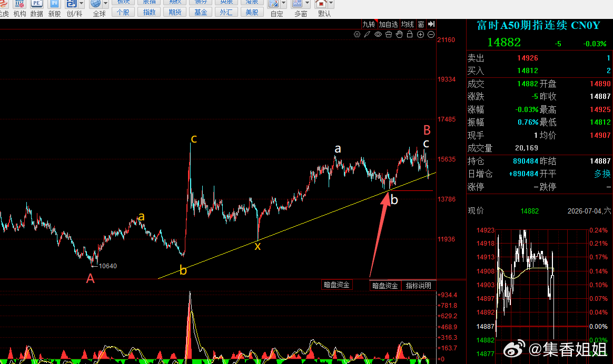The height and width of the screenshot is (364, 613).
Task: Zoom out with the minus circle icon
Action: (431, 34)
